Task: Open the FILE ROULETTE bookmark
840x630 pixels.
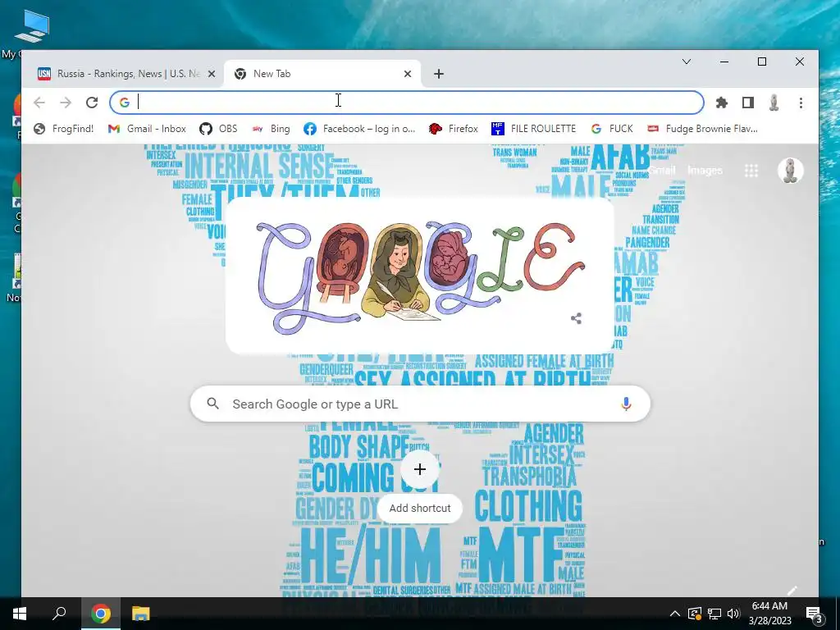Action: tap(533, 129)
